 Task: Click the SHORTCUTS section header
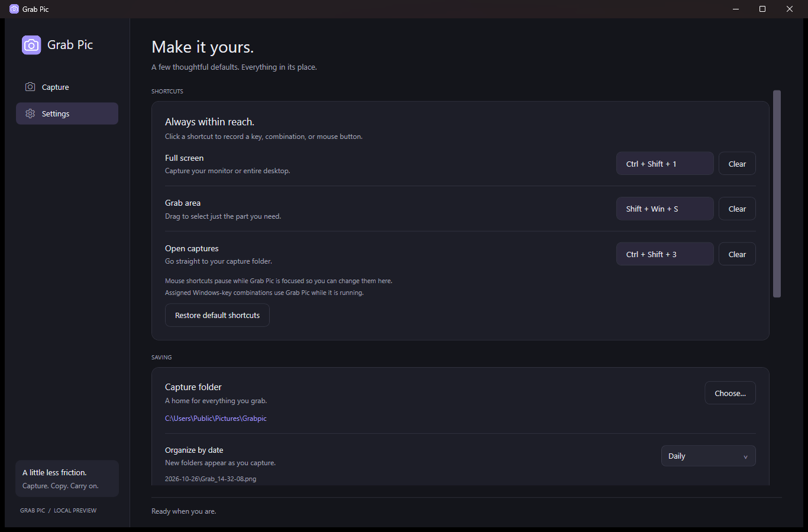coord(167,92)
